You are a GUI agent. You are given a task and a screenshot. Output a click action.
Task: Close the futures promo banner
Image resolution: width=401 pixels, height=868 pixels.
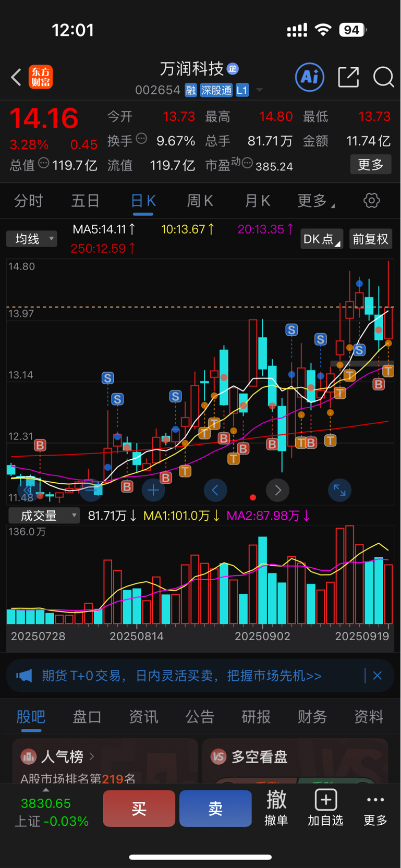[378, 676]
